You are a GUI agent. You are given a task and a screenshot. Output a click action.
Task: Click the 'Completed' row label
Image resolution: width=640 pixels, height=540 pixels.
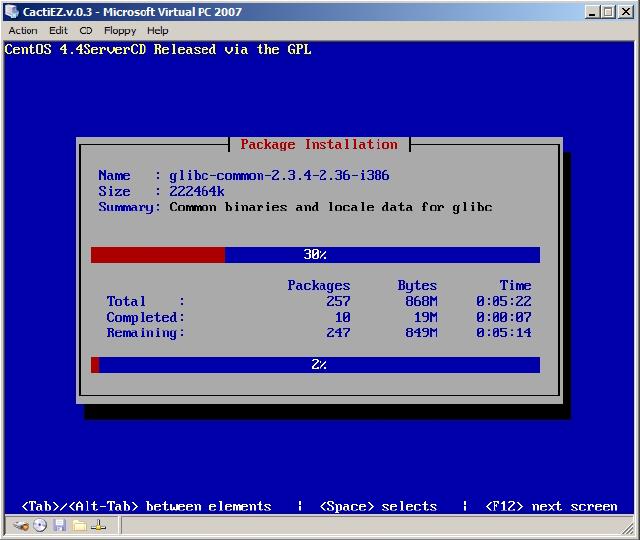point(145,317)
